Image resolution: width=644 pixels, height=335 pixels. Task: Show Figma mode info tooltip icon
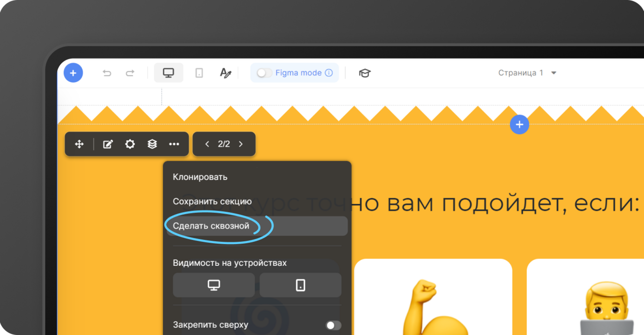329,73
